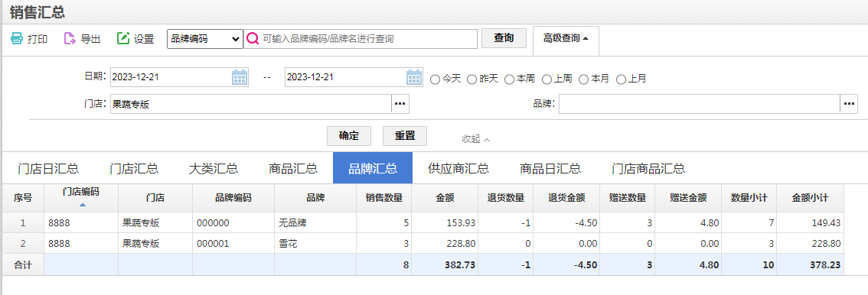Select the 本周 radio button
This screenshot has width=868, height=295.
pos(509,79)
